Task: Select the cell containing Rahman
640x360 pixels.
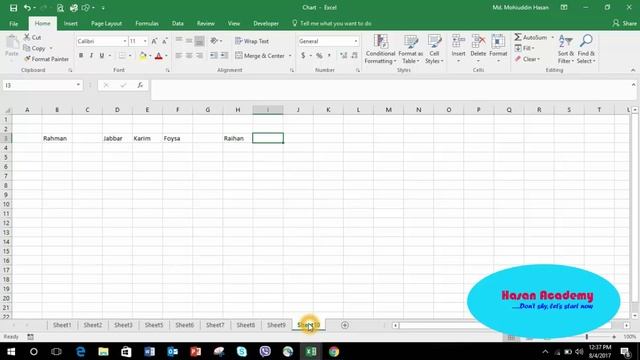Action: click(x=57, y=138)
